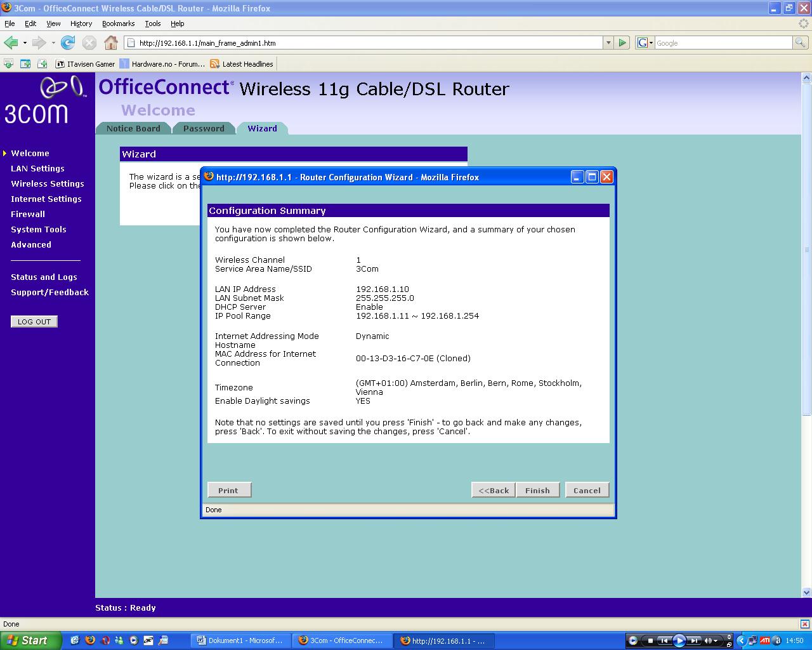Open MSN Messenger from Quick Launch
This screenshot has width=812, height=650.
tap(119, 640)
